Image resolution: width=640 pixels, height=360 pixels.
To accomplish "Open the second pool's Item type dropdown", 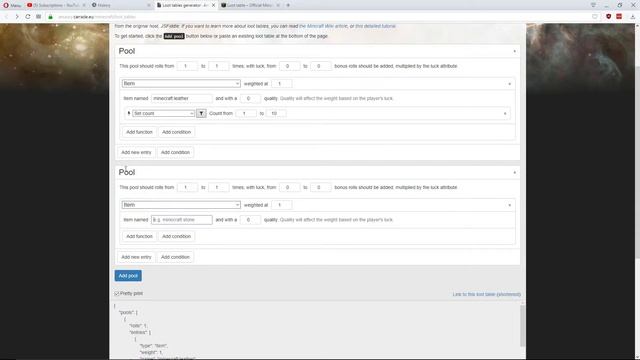I will 181,204.
